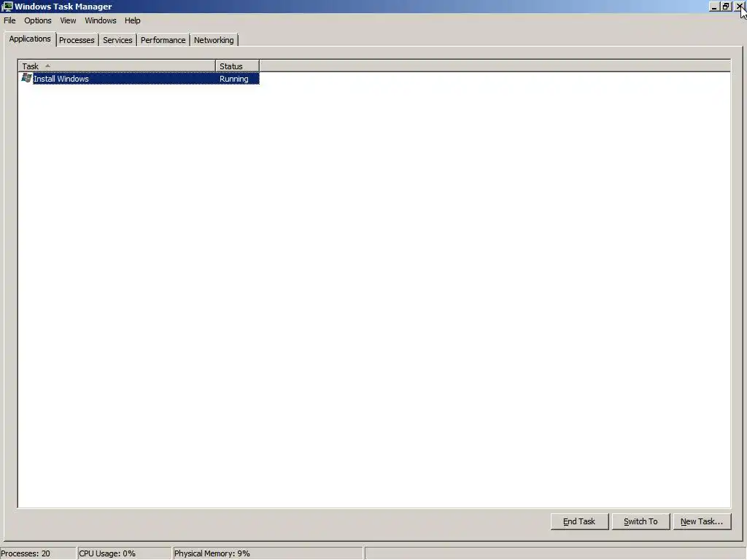The width and height of the screenshot is (747, 560).
Task: Click the Switch To button
Action: point(640,521)
